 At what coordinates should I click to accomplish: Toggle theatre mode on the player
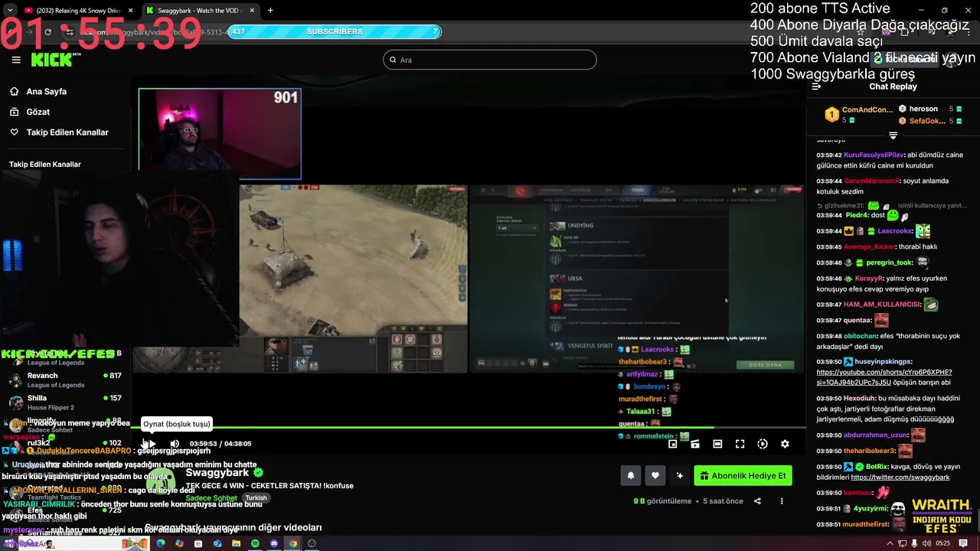tap(717, 444)
